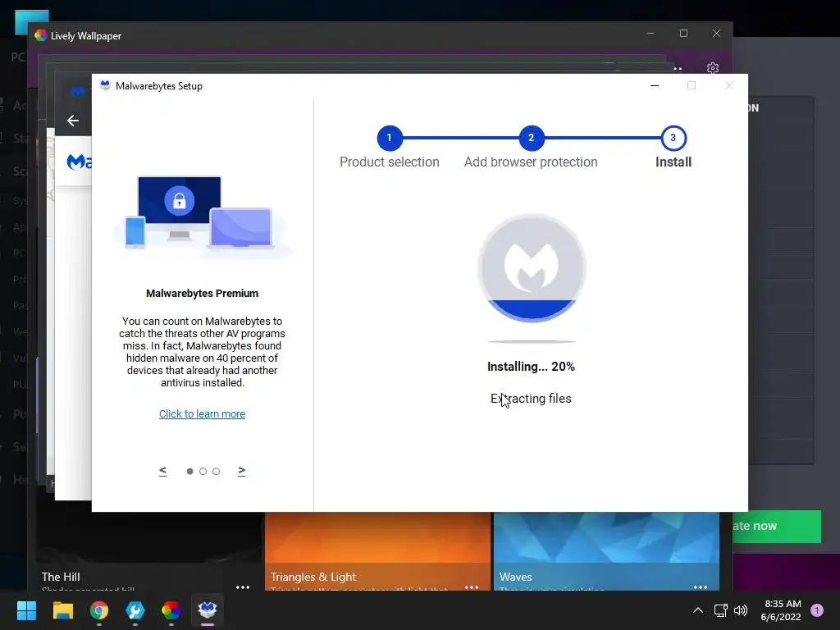Open the Windows Start menu
The width and height of the screenshot is (840, 630).
pyautogui.click(x=26, y=610)
